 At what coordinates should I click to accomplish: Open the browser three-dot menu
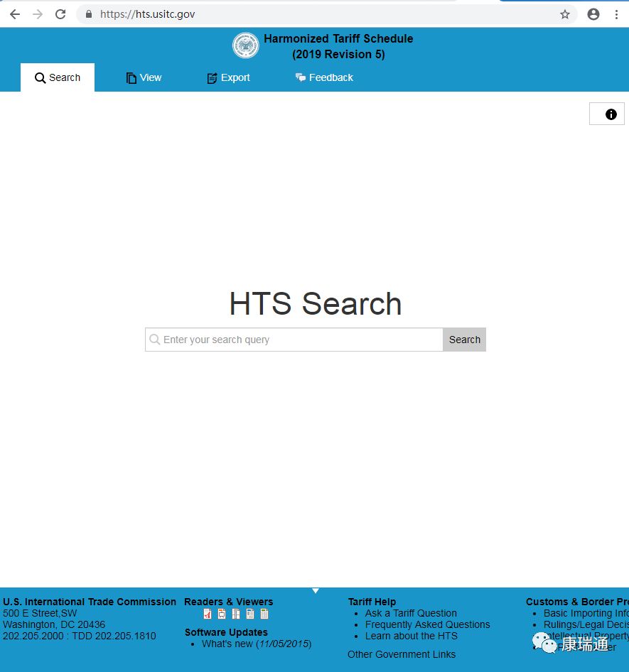[x=617, y=14]
